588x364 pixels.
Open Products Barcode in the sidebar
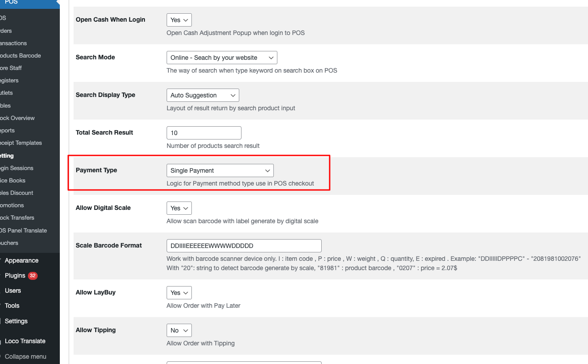pyautogui.click(x=20, y=56)
